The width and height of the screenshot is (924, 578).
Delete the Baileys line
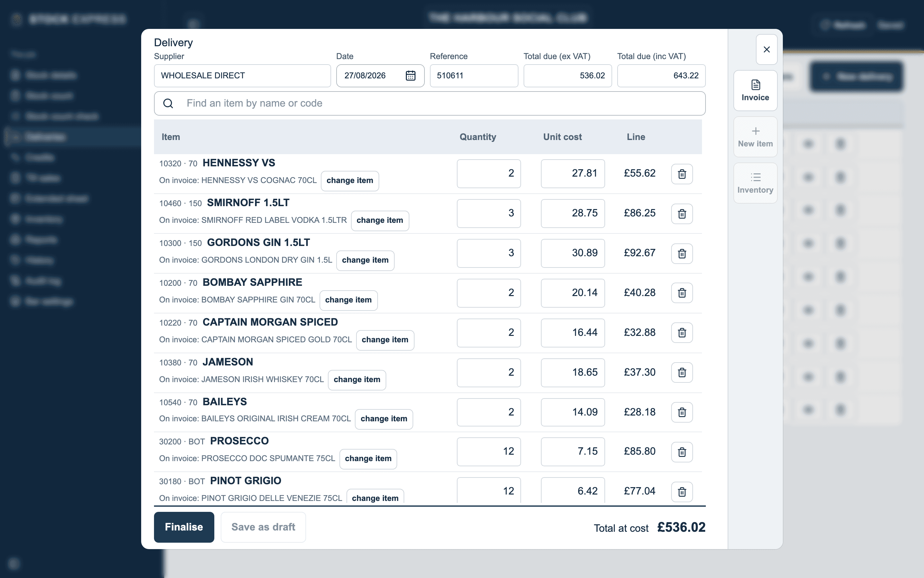tap(682, 412)
